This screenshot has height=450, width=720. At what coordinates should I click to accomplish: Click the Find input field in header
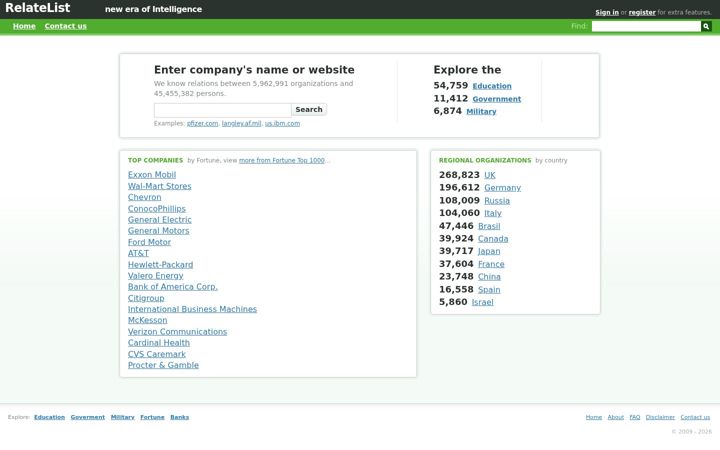click(646, 27)
